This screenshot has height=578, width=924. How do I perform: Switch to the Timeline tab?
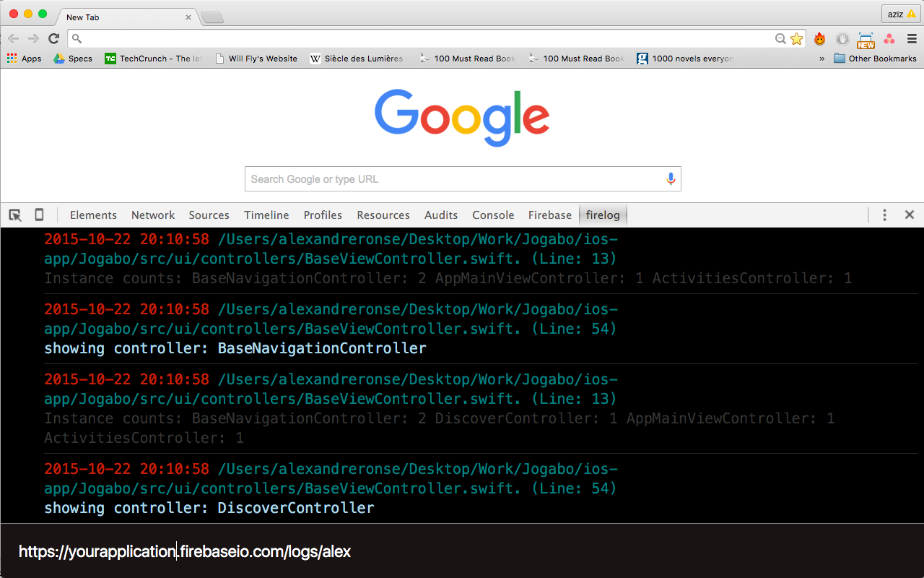(x=266, y=215)
